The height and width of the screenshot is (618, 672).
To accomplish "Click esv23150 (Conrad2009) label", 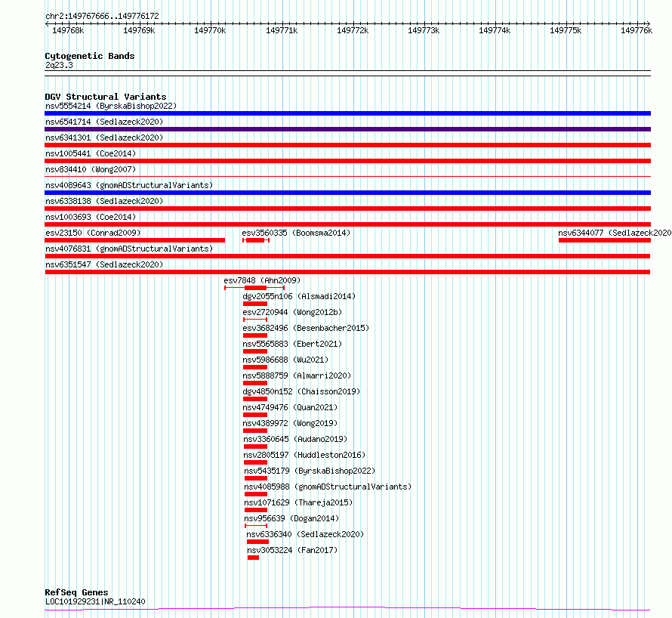I will (93, 233).
